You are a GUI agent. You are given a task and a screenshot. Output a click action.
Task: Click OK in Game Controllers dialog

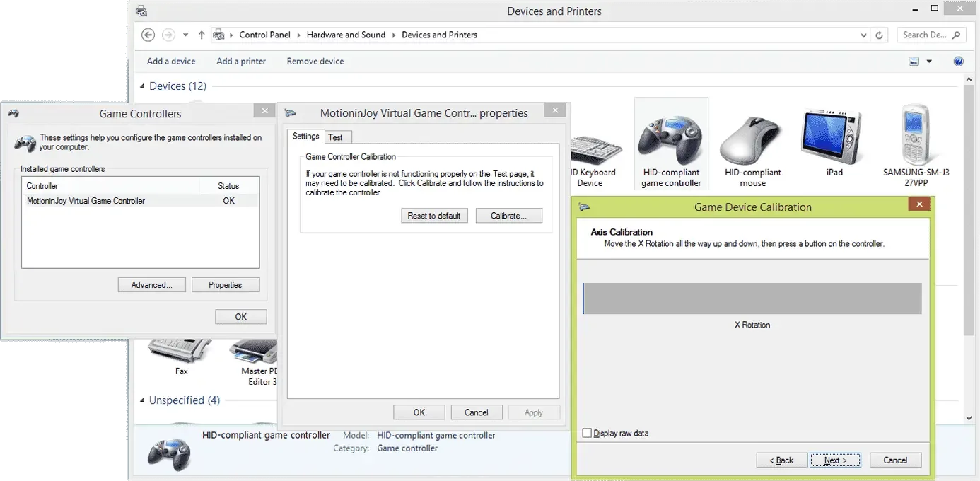(241, 317)
